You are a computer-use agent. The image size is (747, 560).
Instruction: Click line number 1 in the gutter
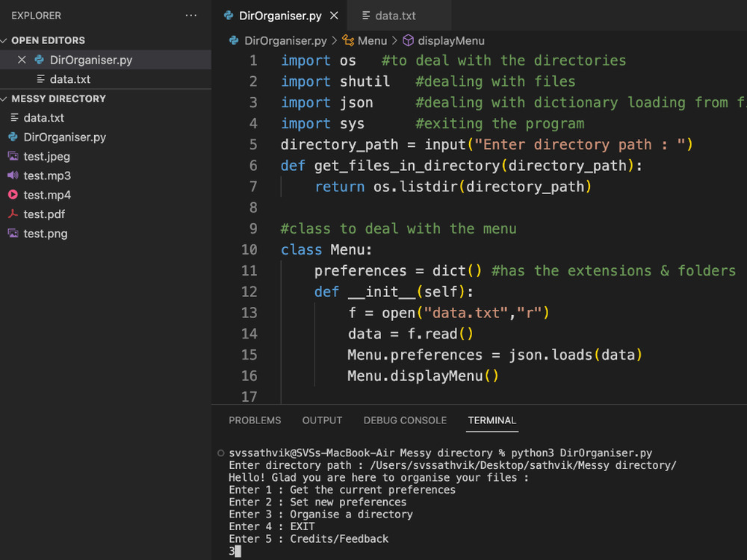(253, 60)
